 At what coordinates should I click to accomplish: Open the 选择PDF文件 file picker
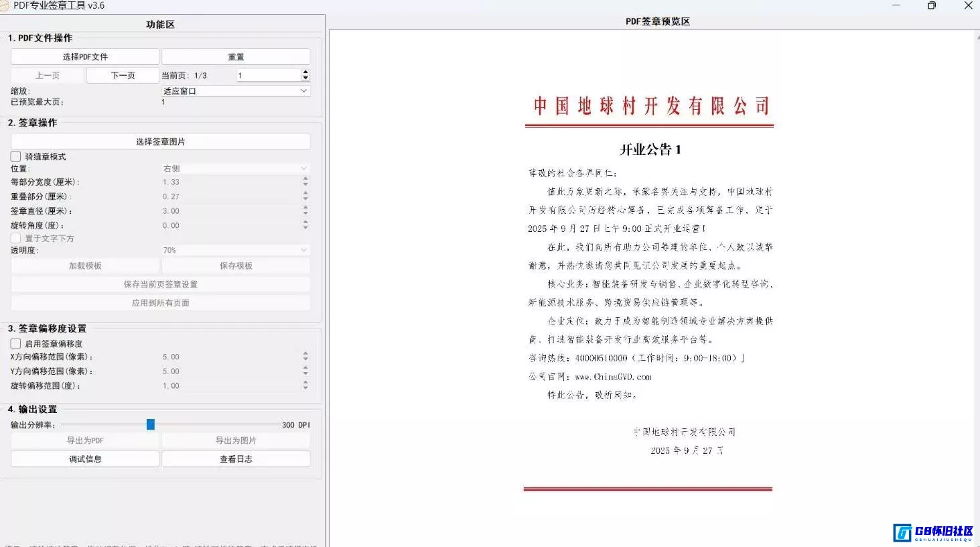coord(84,56)
